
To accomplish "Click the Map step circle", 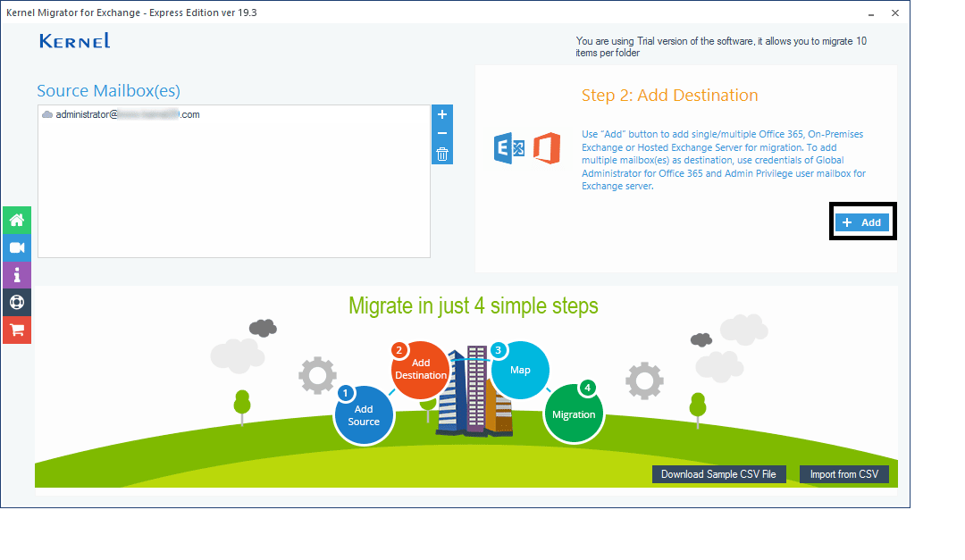I will 520,370.
